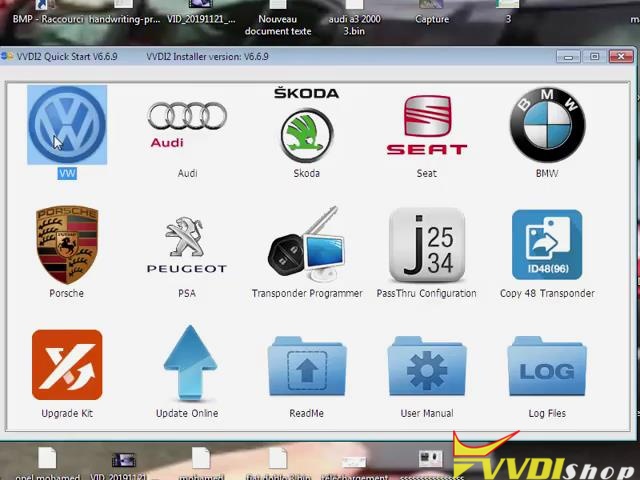Image resolution: width=640 pixels, height=480 pixels.
Task: Open the orange Upgrade Kit icon
Action: pyautogui.click(x=67, y=364)
